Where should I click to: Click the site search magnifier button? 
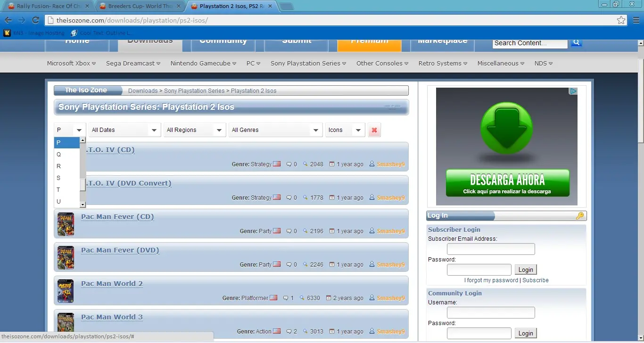point(577,43)
